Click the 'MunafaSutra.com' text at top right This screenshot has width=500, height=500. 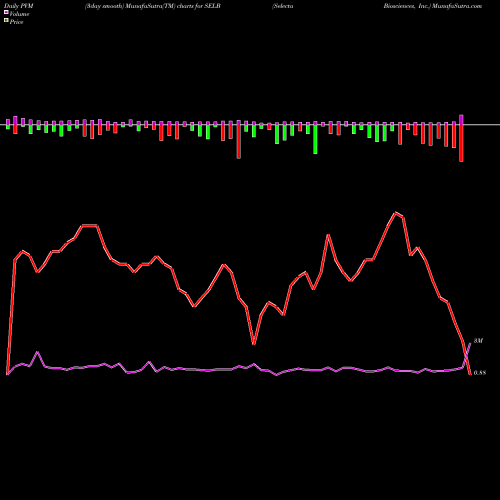[456, 6]
